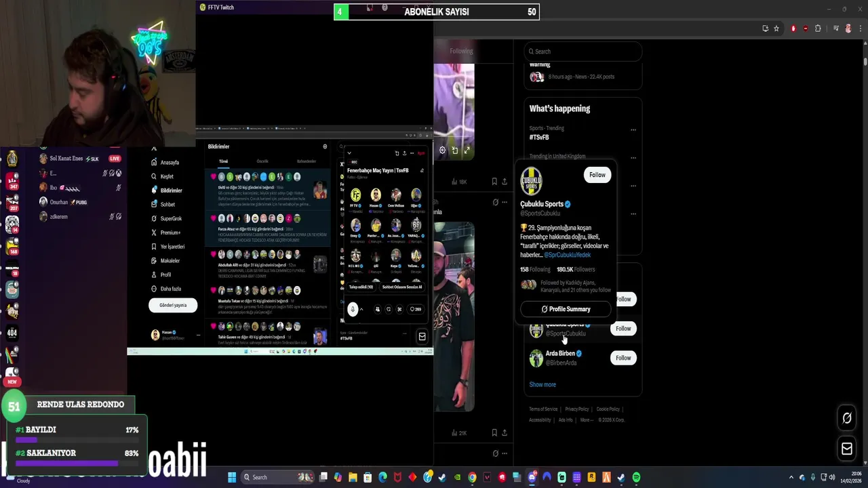Image resolution: width=868 pixels, height=488 pixels.
Task: Open video settings gear on media
Action: pos(442,150)
